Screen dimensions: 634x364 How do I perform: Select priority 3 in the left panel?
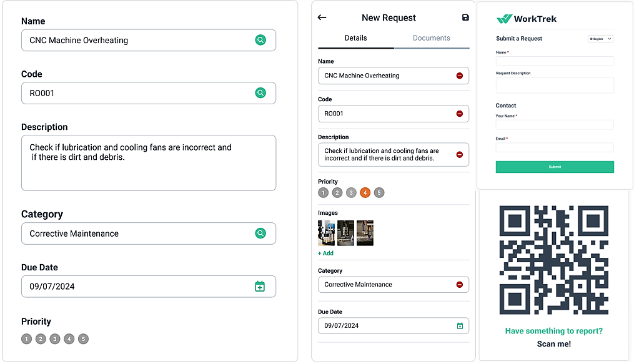click(x=55, y=338)
